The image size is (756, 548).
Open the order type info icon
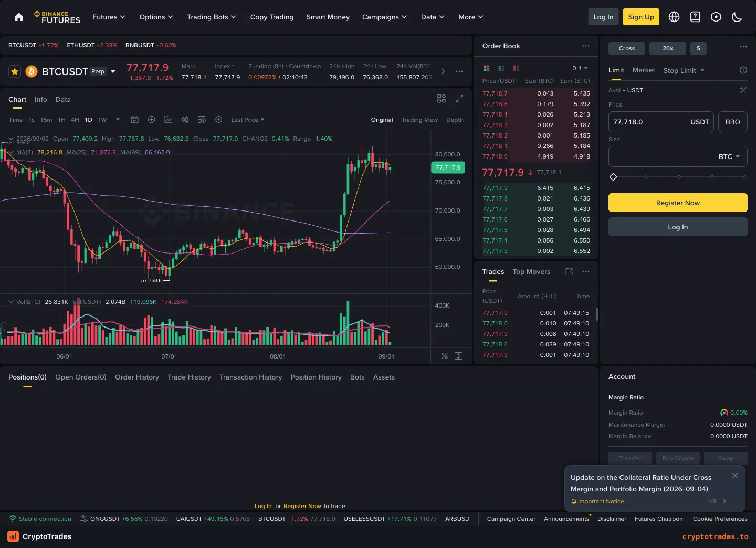(x=743, y=70)
